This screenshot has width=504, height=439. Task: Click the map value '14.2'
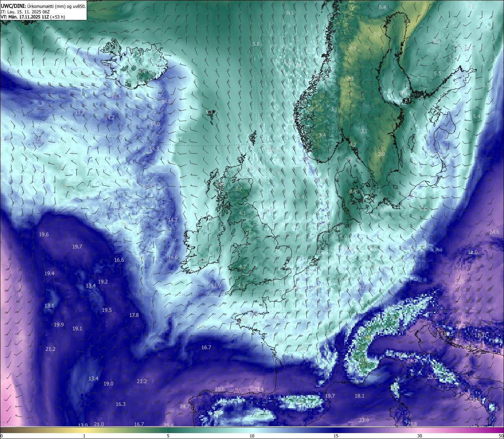[109, 117]
